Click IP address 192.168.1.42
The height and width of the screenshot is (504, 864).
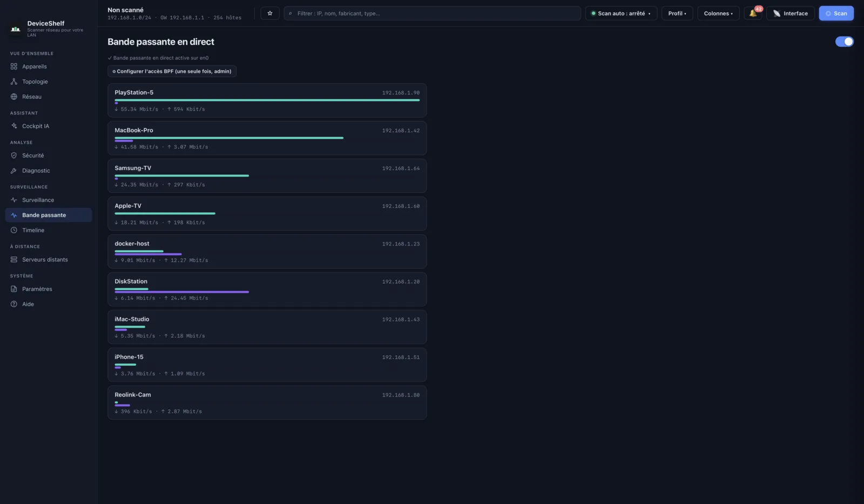pyautogui.click(x=401, y=131)
